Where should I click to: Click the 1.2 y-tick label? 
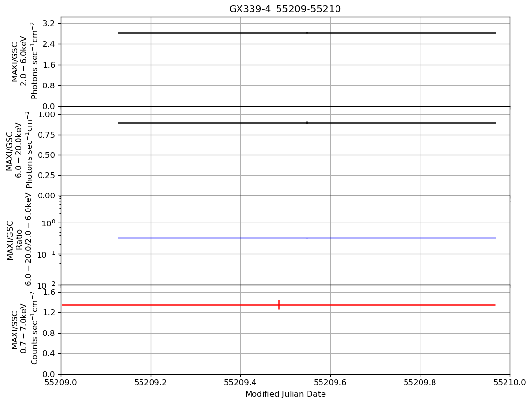pyautogui.click(x=49, y=312)
